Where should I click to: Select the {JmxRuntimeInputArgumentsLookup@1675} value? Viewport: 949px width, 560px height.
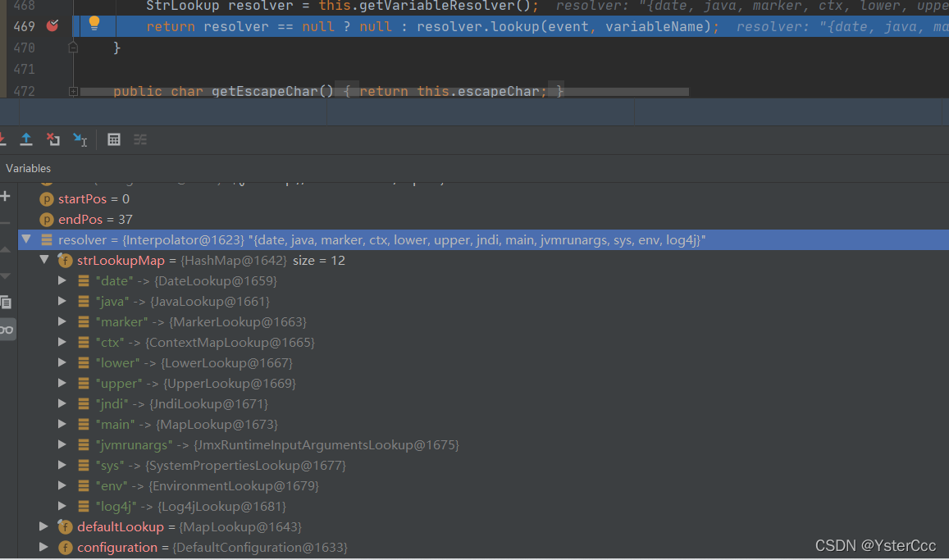tap(326, 445)
